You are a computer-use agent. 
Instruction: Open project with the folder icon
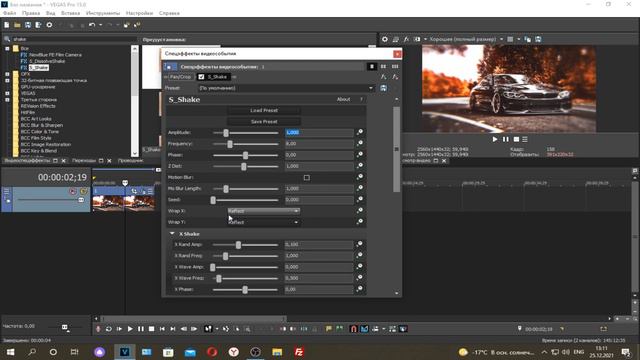point(17,25)
